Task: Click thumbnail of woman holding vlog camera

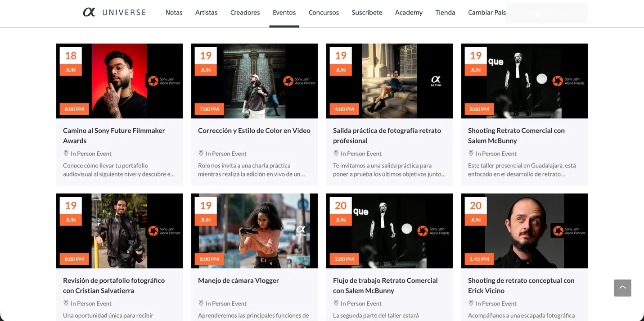Action: (254, 231)
